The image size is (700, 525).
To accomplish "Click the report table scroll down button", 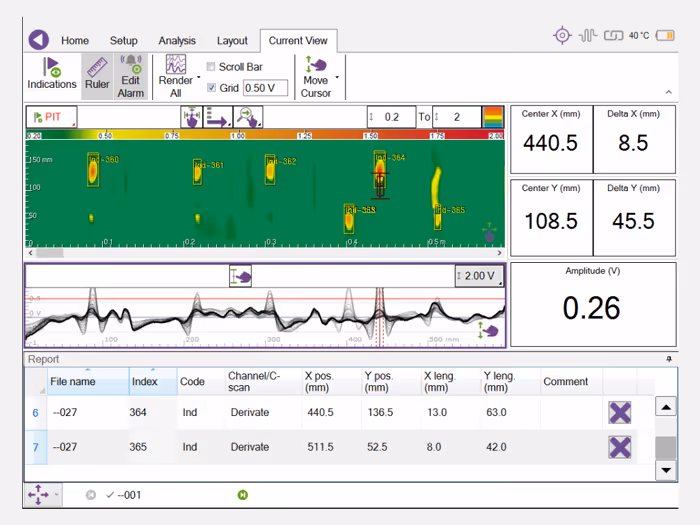I will [666, 470].
